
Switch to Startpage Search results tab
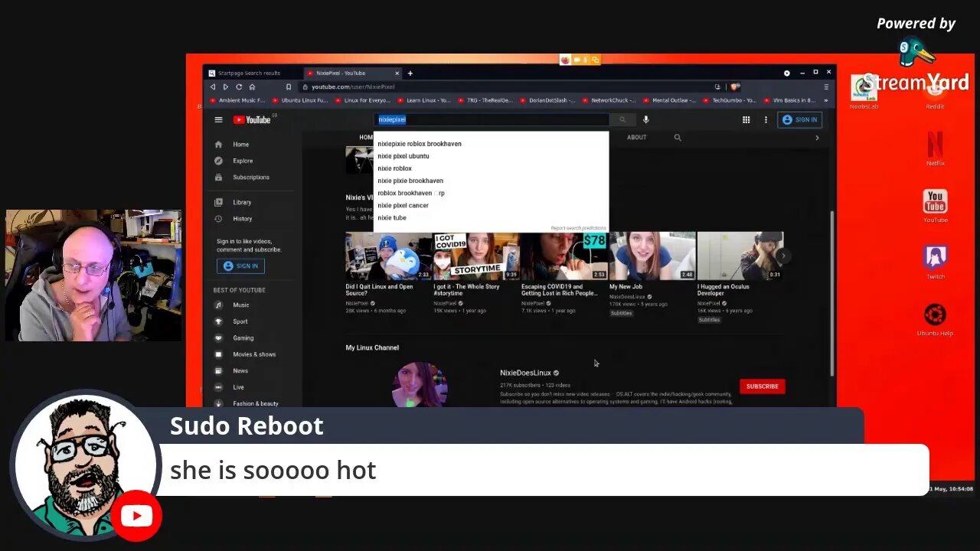point(250,73)
